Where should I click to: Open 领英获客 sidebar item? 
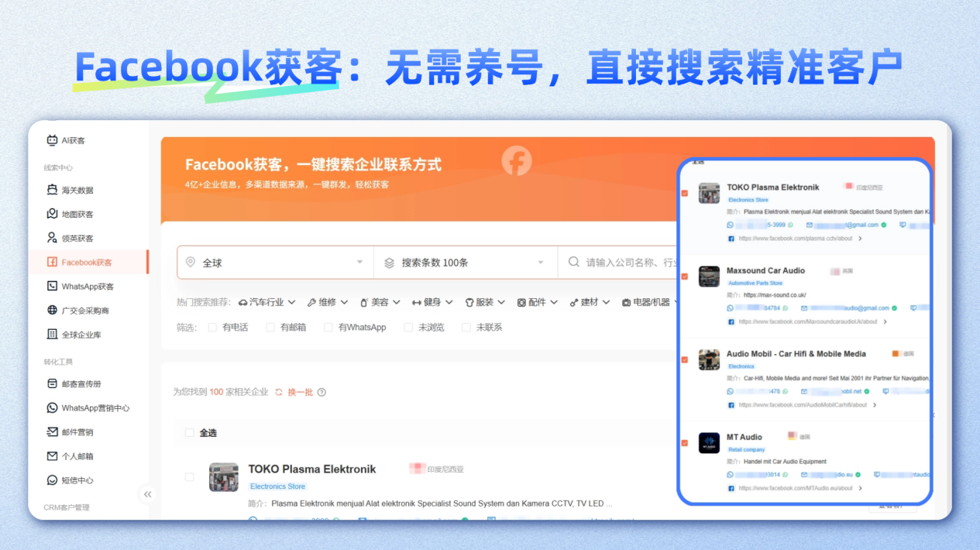[70, 238]
